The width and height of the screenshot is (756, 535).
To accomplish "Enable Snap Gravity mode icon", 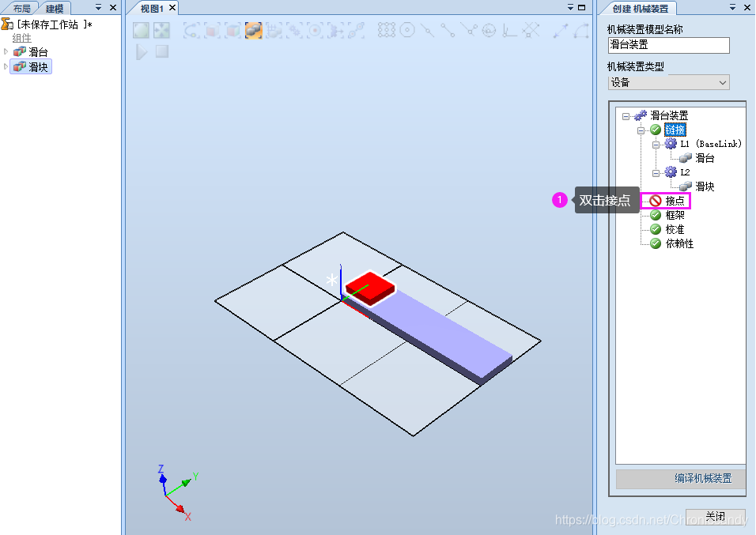I will click(x=489, y=30).
